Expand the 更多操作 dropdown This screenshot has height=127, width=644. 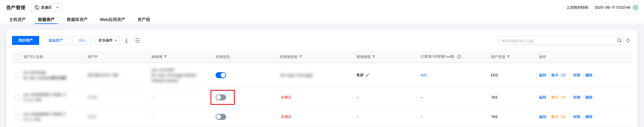coord(107,40)
